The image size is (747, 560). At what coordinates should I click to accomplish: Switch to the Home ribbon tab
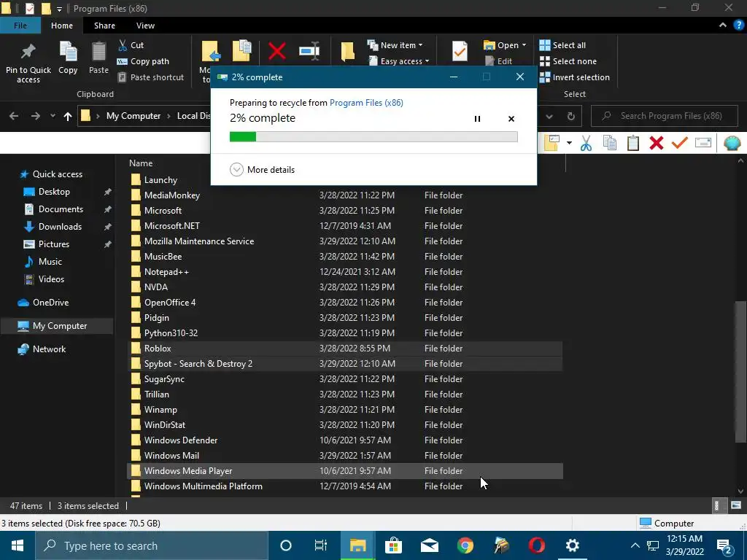tap(62, 26)
